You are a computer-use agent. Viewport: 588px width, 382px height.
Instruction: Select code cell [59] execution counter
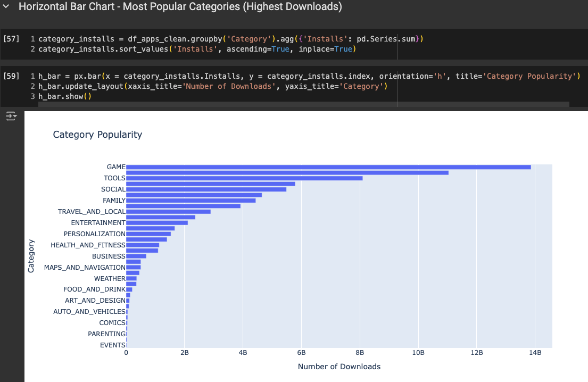(11, 76)
